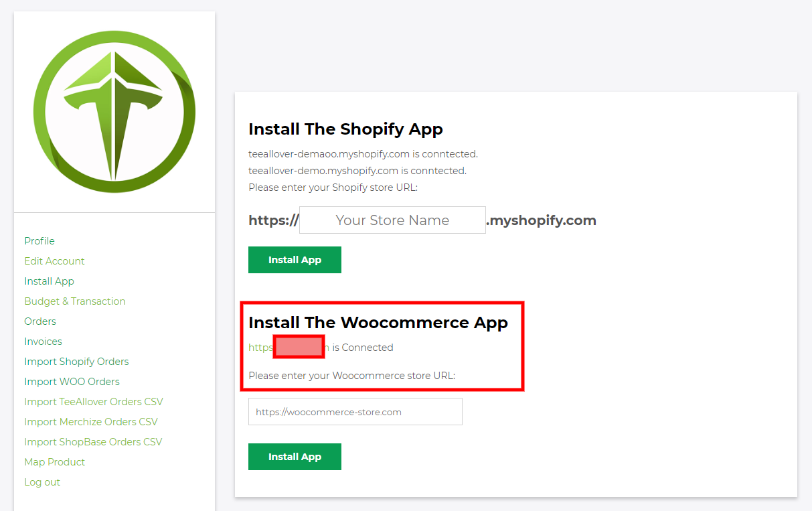Open the Invoices page
The height and width of the screenshot is (511, 812).
pos(43,342)
